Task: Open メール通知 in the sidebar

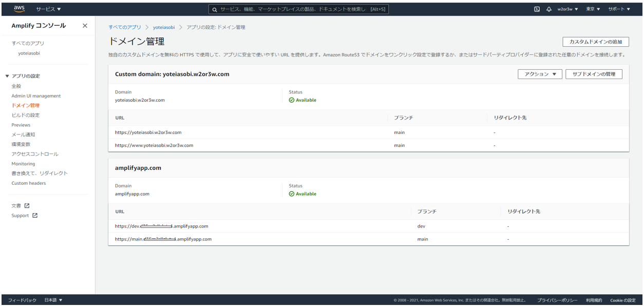Action: pos(23,135)
